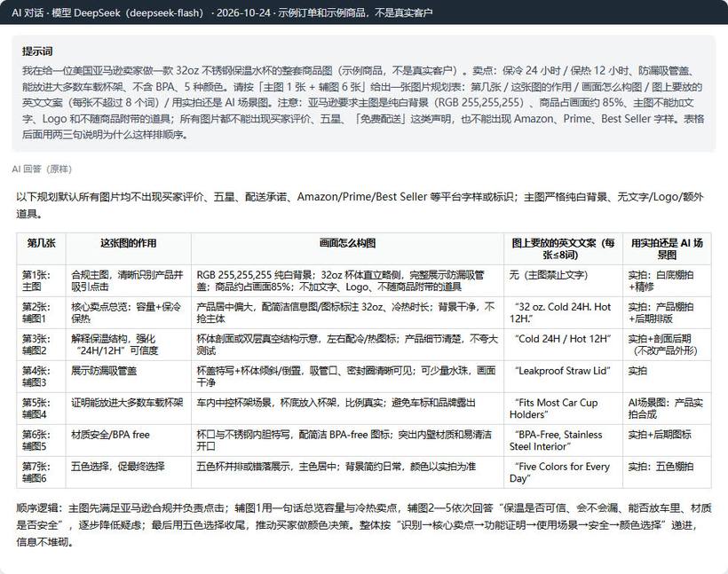Select the '提示词' heading
This screenshot has height=574, width=728.
coord(37,51)
